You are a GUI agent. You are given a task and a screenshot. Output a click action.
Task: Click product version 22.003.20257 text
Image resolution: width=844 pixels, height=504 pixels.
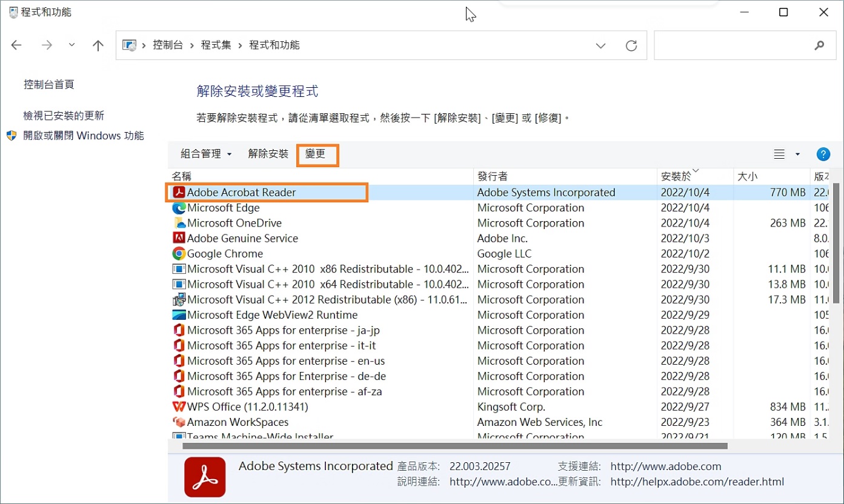[480, 466]
